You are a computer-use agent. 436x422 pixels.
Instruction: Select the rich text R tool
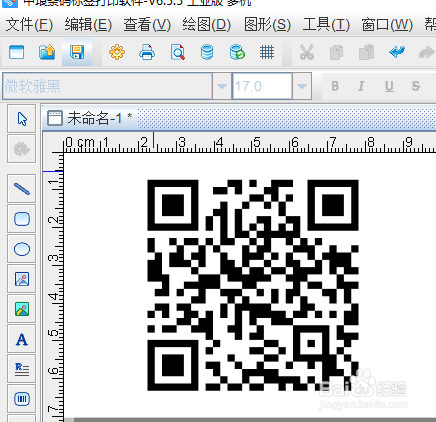[x=22, y=369]
